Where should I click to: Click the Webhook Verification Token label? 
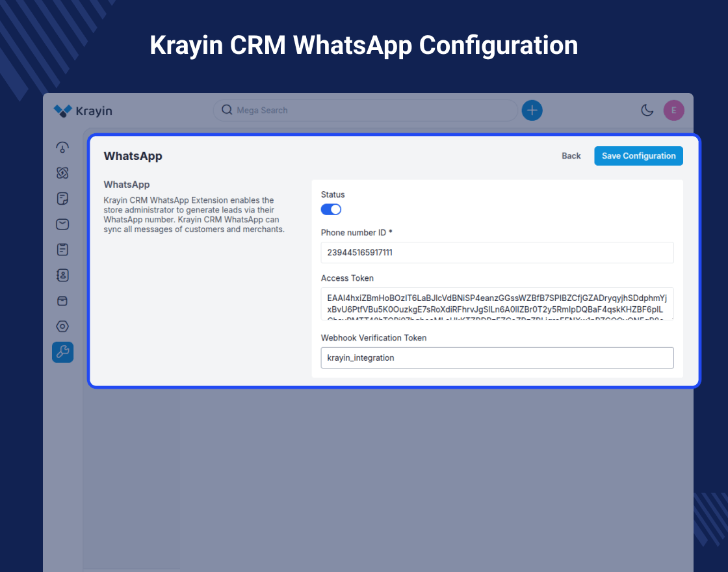pos(374,338)
